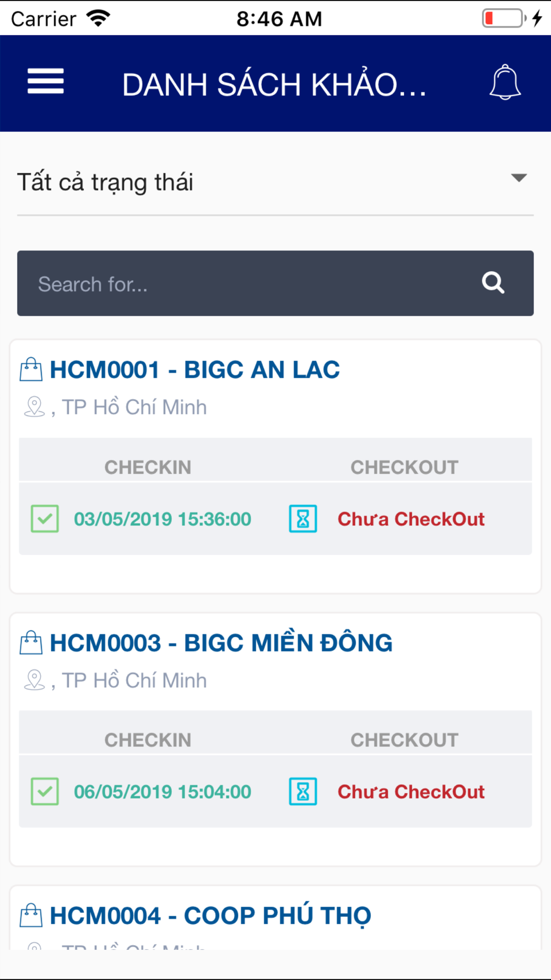Image resolution: width=551 pixels, height=980 pixels.
Task: Tap hourglass icon in HCM0003 checkout
Action: (303, 791)
